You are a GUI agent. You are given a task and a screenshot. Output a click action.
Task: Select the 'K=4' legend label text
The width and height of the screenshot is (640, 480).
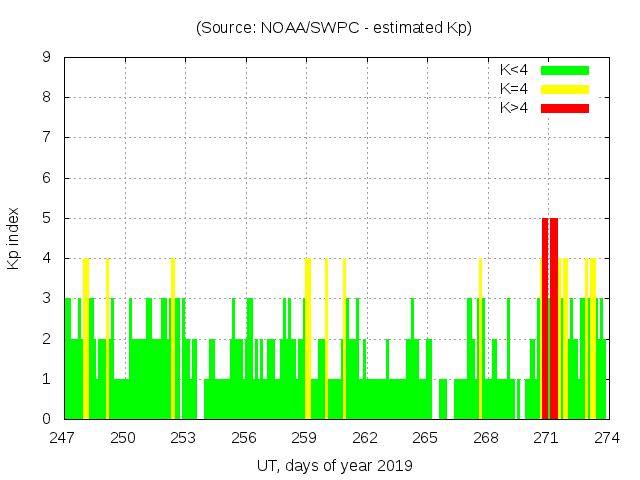(515, 89)
